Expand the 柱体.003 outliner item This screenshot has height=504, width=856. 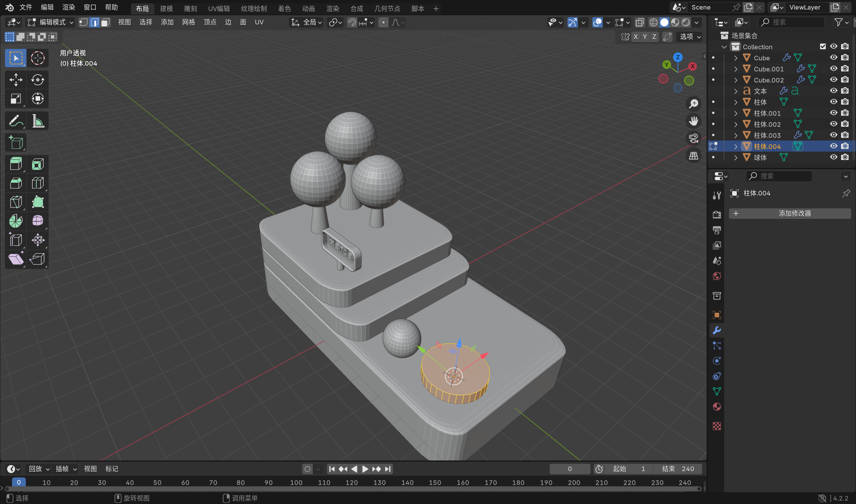(735, 136)
